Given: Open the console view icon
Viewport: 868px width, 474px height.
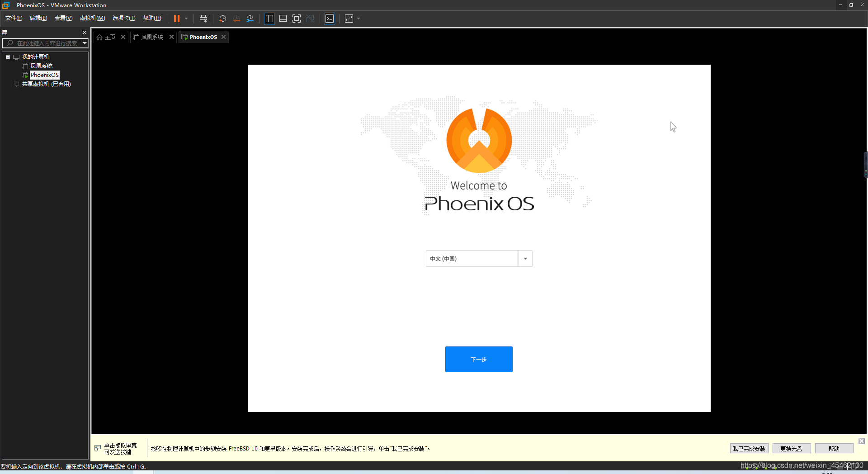Looking at the screenshot, I should click(x=330, y=19).
